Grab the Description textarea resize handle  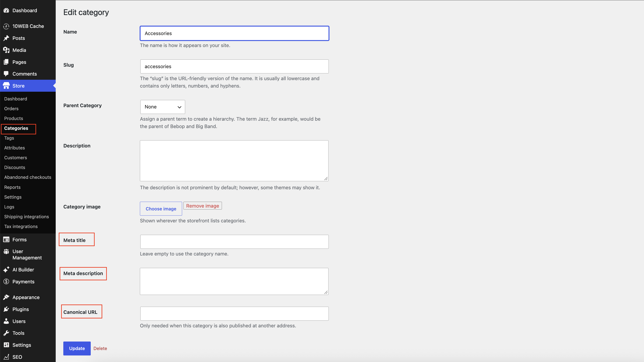point(326,179)
